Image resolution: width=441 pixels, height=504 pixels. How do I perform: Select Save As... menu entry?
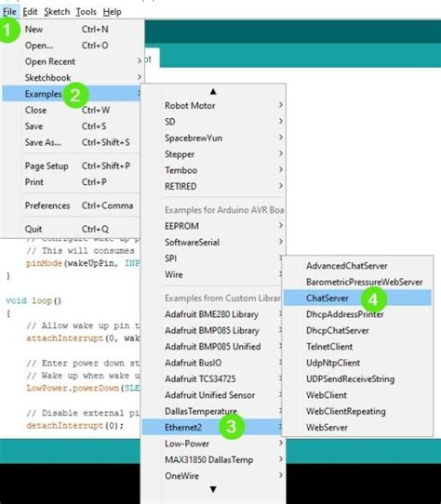pyautogui.click(x=72, y=142)
